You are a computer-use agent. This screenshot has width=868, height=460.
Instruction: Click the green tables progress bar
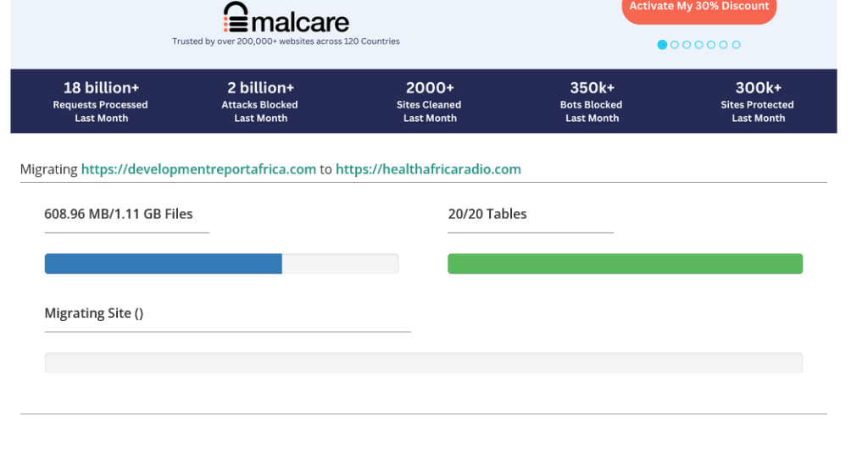[625, 263]
